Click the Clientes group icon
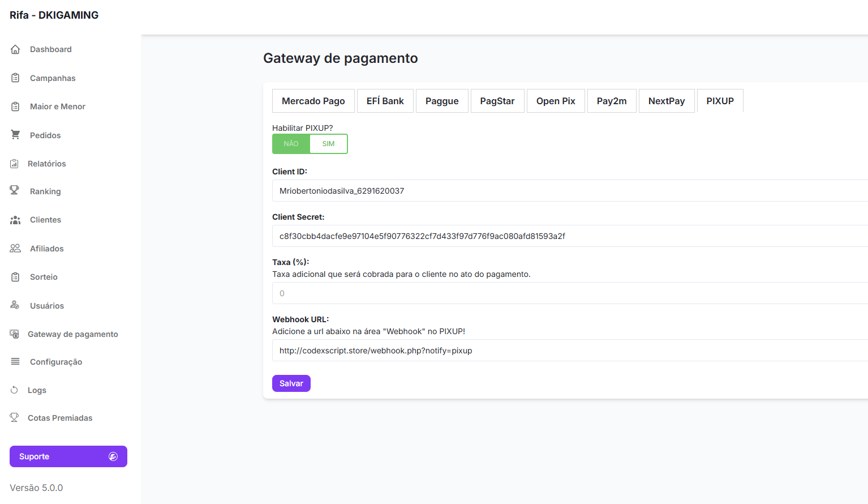 (x=15, y=220)
